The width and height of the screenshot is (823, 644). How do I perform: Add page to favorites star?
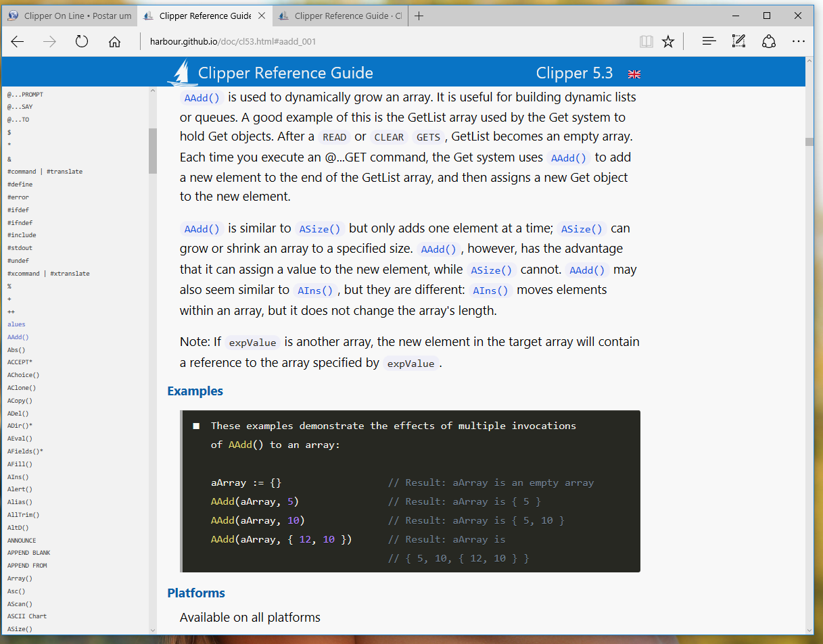pos(668,42)
